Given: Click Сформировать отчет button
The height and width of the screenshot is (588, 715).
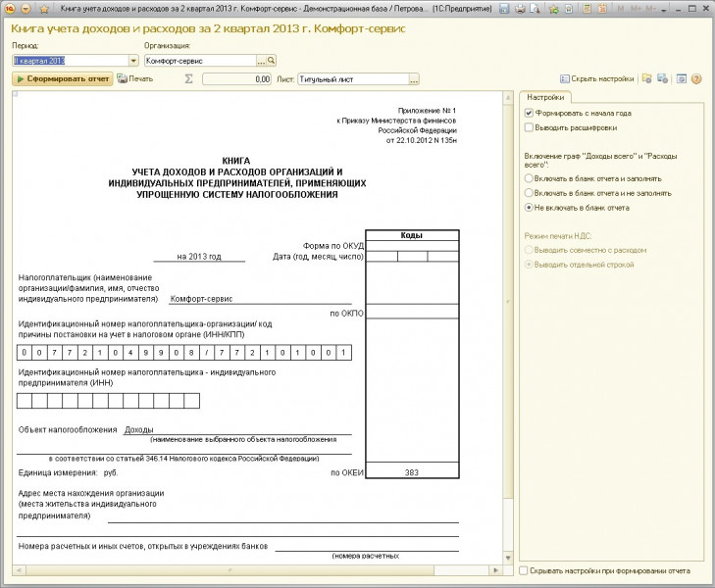Looking at the screenshot, I should pyautogui.click(x=63, y=78).
